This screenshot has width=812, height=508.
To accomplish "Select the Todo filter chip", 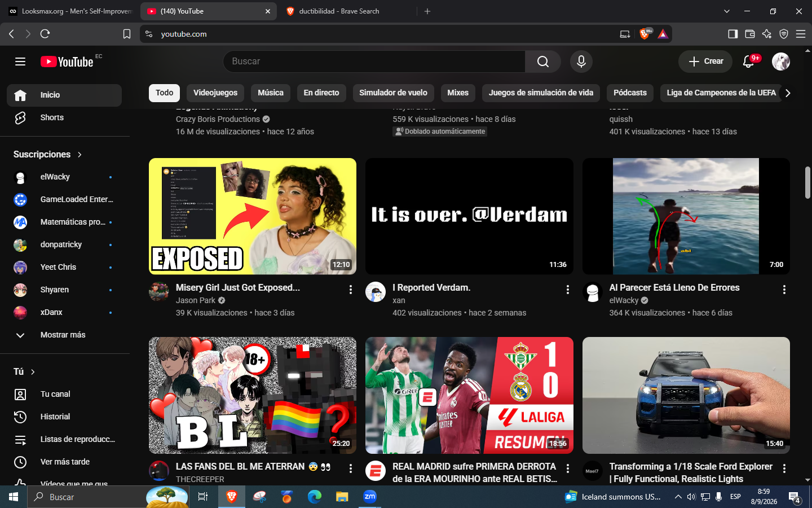I will pyautogui.click(x=165, y=93).
